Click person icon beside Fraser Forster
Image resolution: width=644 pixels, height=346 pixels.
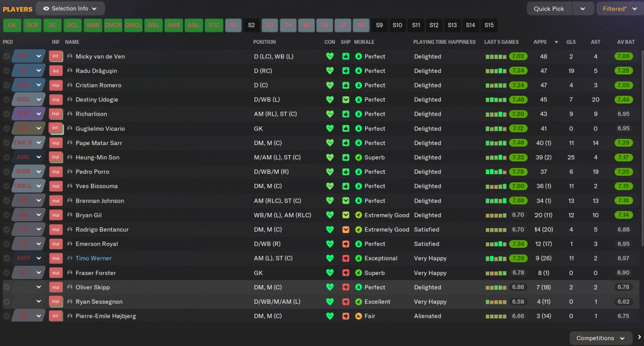click(x=69, y=272)
